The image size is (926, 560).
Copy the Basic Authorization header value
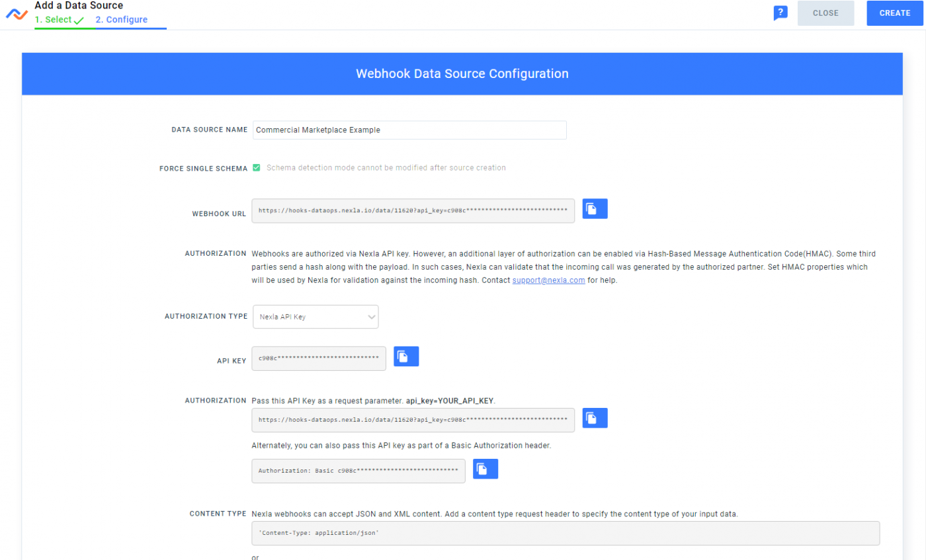point(485,468)
